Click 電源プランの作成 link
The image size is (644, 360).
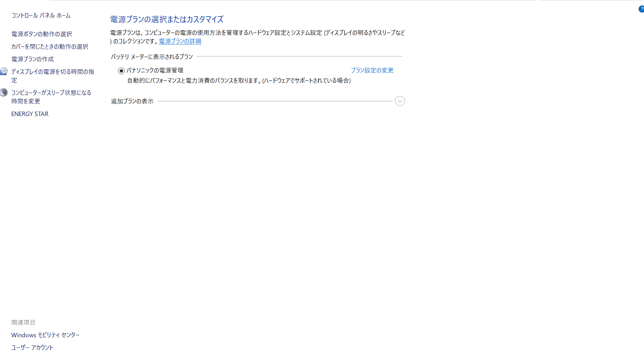33,59
